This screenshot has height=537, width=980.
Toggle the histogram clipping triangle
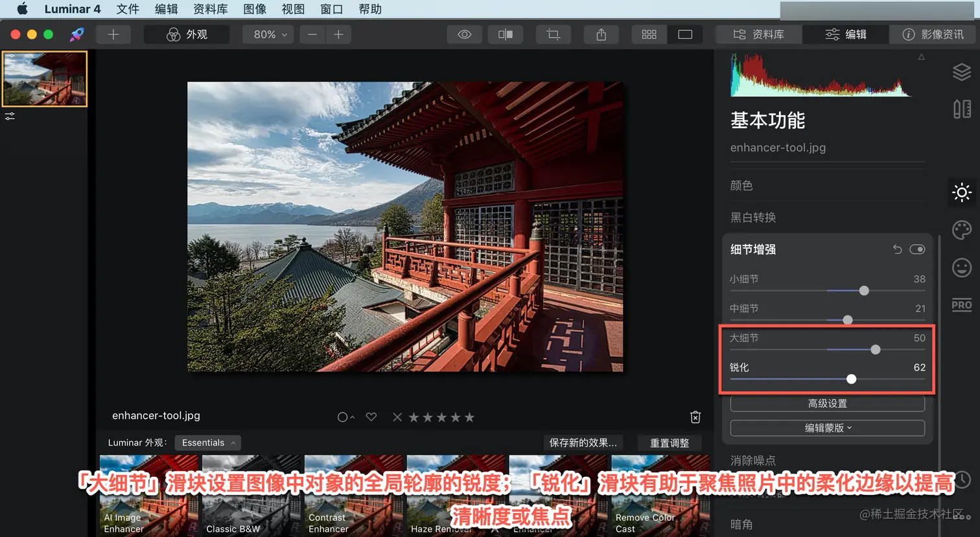(921, 57)
